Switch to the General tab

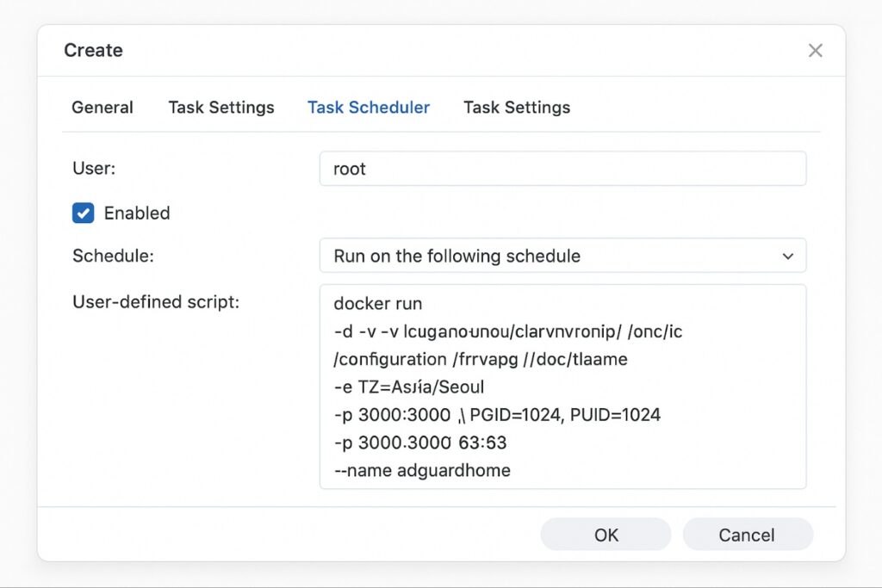point(102,107)
